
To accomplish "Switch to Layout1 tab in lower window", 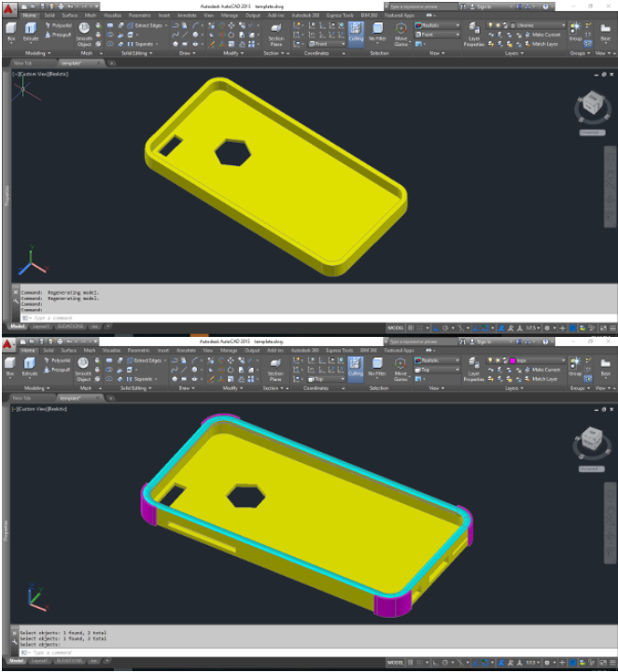I will (40, 661).
